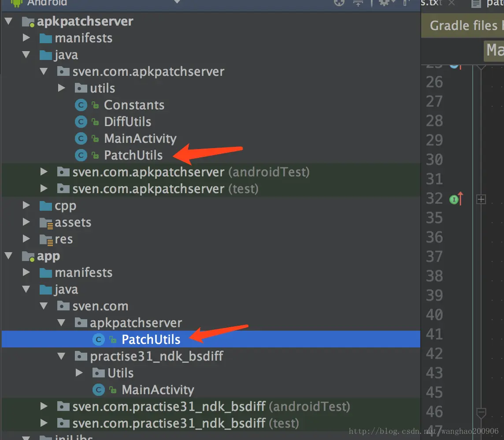Close the s.txt editor tab
504x440 pixels.
(452, 3)
